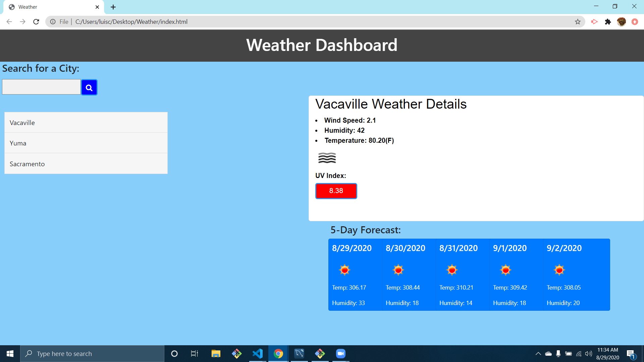The height and width of the screenshot is (362, 644).
Task: Go back using browser back arrow
Action: tap(9, 22)
